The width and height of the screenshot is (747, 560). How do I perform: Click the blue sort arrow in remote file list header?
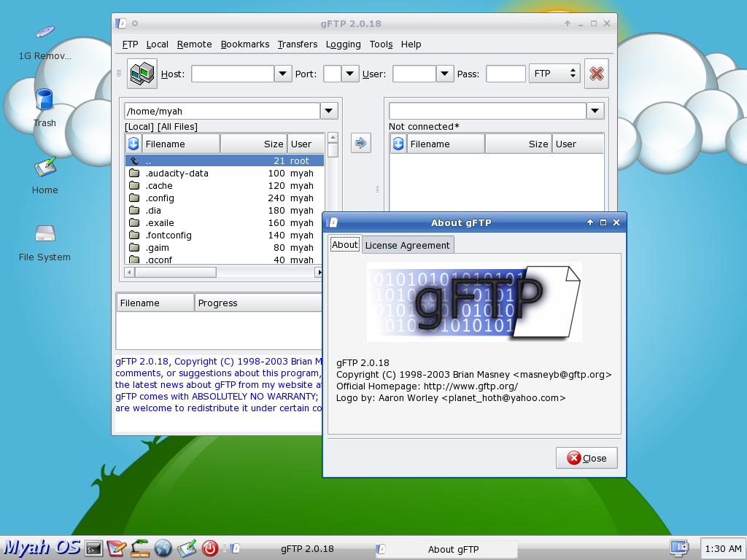tap(398, 144)
